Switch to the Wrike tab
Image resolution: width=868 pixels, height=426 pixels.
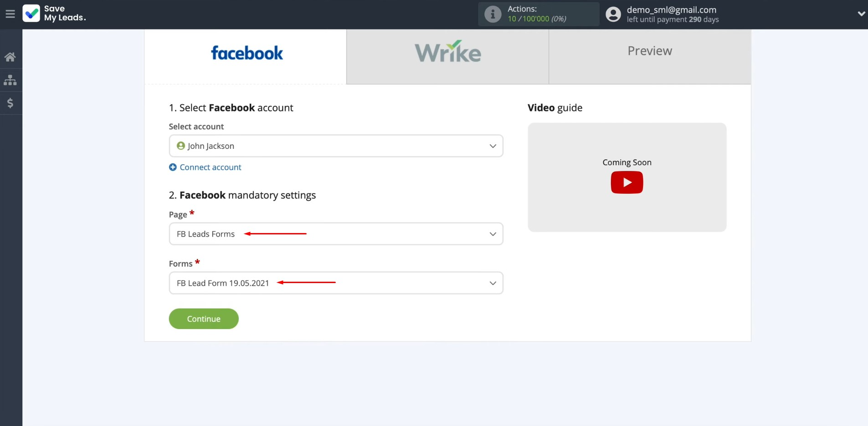(x=447, y=52)
